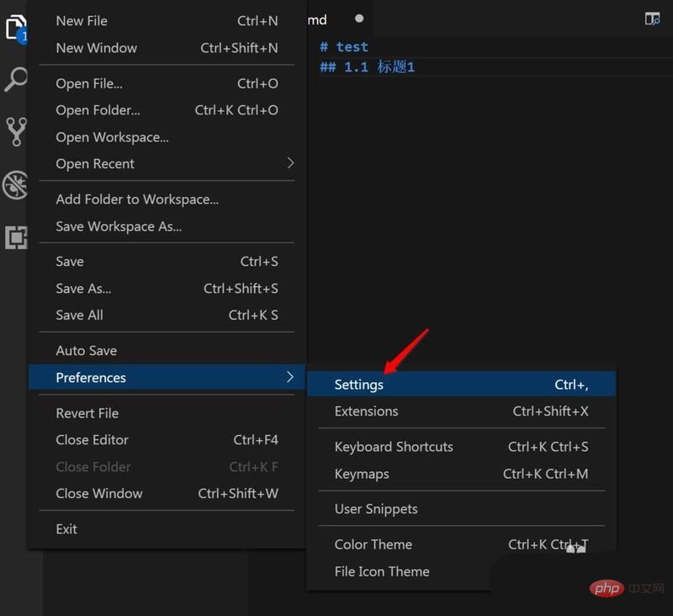
Task: Open the Explorer view in the activity bar
Action: pyautogui.click(x=15, y=27)
